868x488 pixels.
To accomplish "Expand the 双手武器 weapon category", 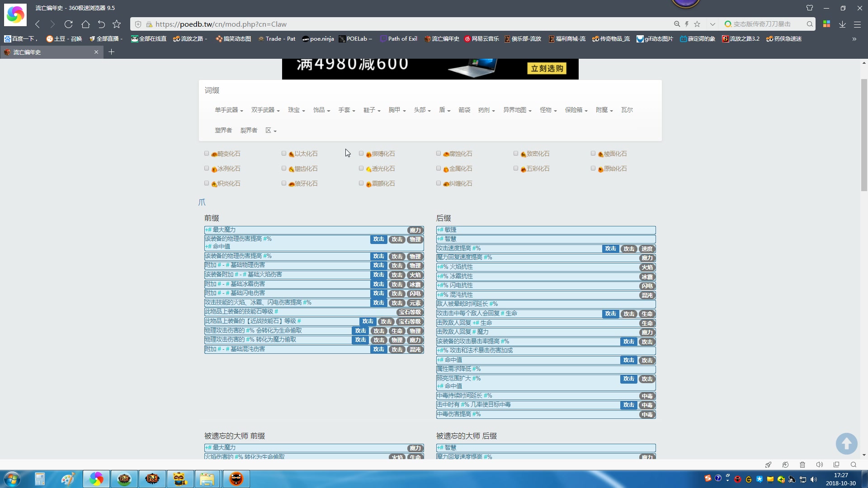I will (x=265, y=110).
